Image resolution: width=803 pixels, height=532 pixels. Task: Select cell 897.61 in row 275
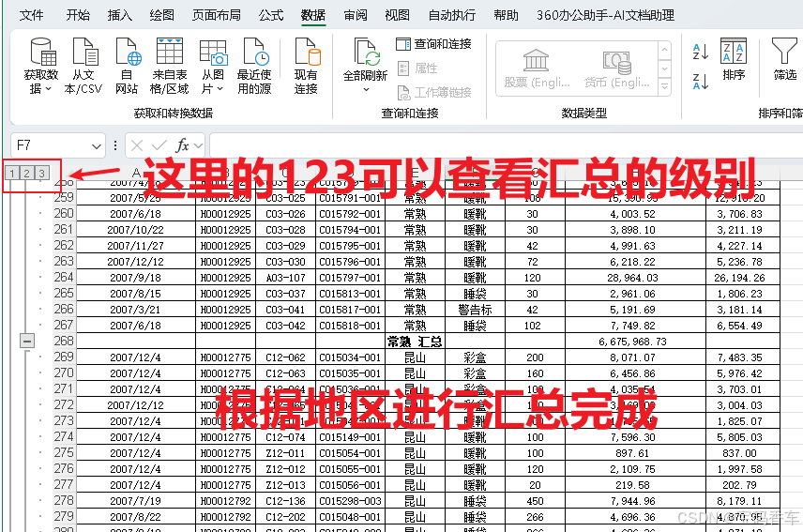(635, 453)
